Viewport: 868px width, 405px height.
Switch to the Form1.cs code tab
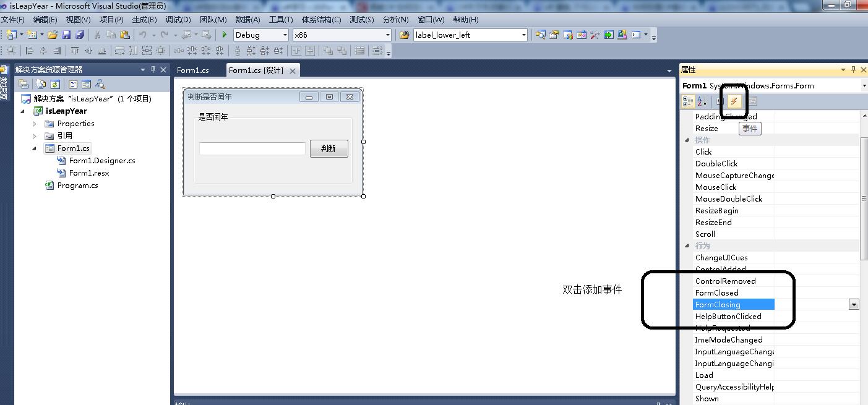pos(193,70)
